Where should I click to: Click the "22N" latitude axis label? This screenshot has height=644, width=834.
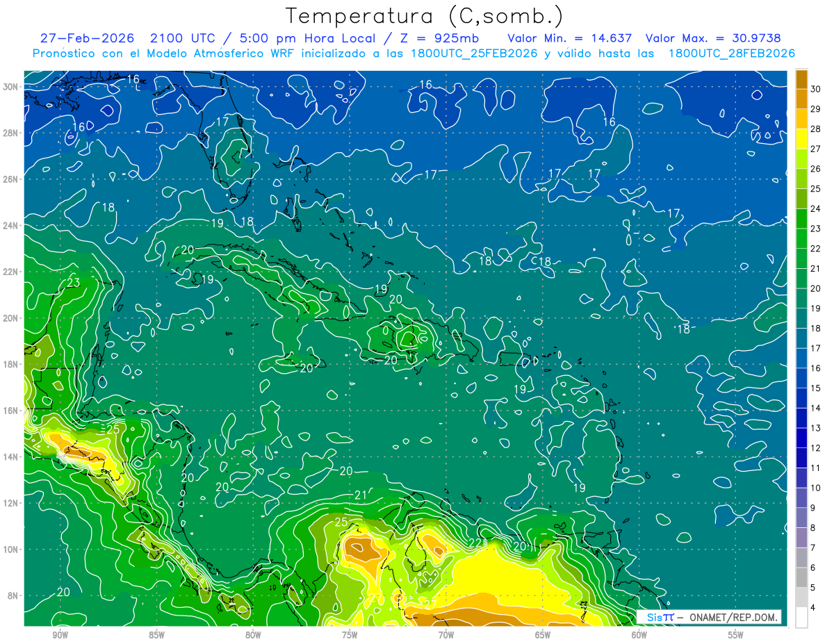click(11, 272)
